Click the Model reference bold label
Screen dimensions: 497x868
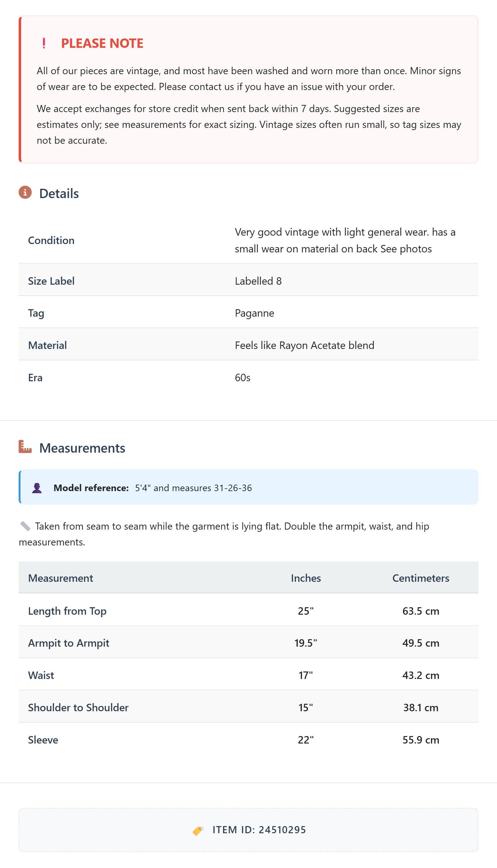(x=91, y=488)
